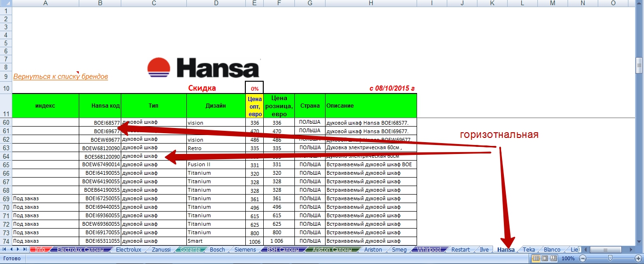Screen dimensions: 644x264
Task: Switch to the Bosch sheet tab
Action: [217, 249]
